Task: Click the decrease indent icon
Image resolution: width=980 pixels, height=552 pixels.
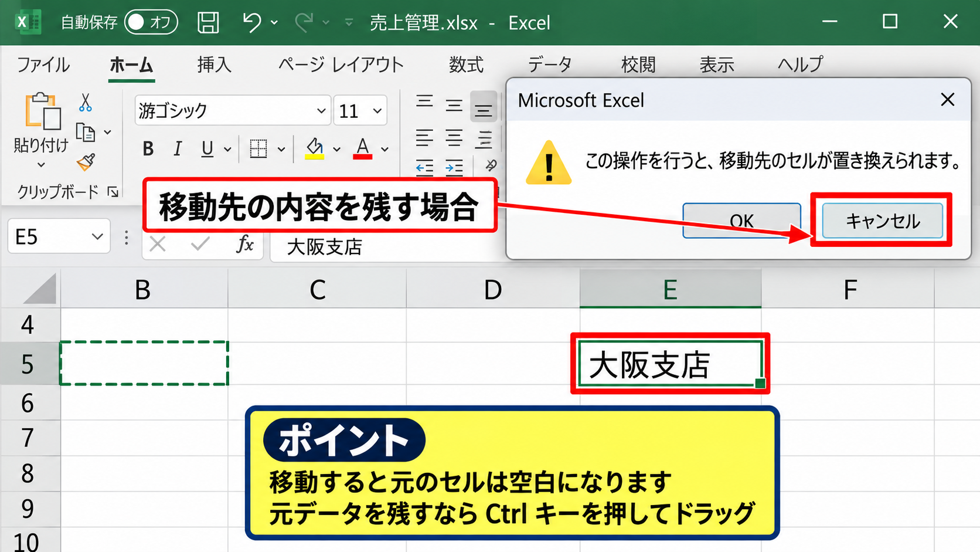Action: pyautogui.click(x=424, y=168)
